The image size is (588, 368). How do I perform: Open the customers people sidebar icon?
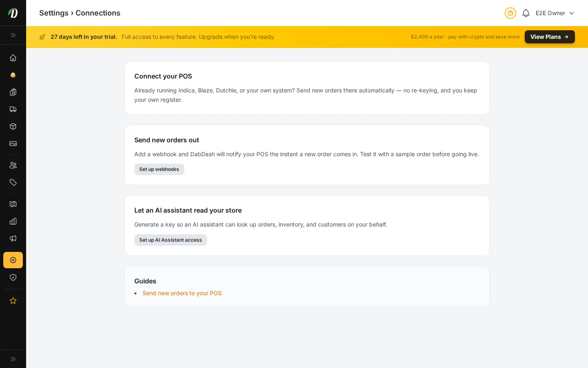pos(13,165)
